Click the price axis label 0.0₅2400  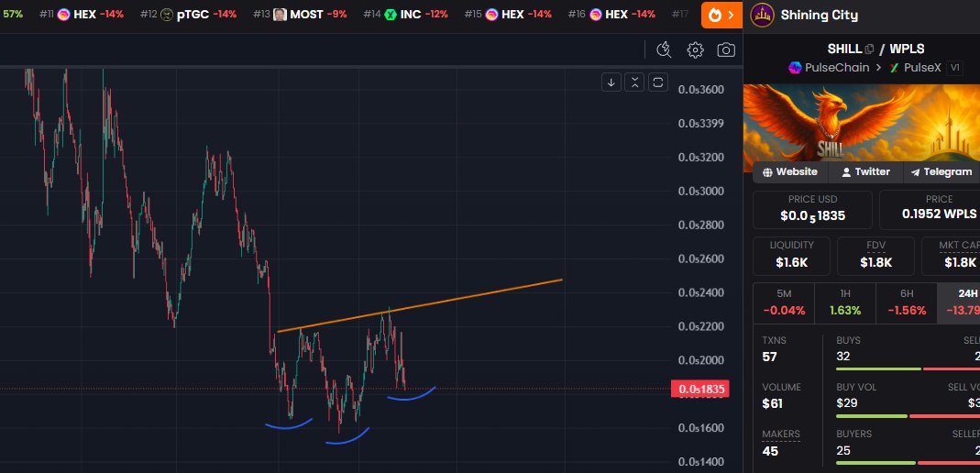(701, 292)
